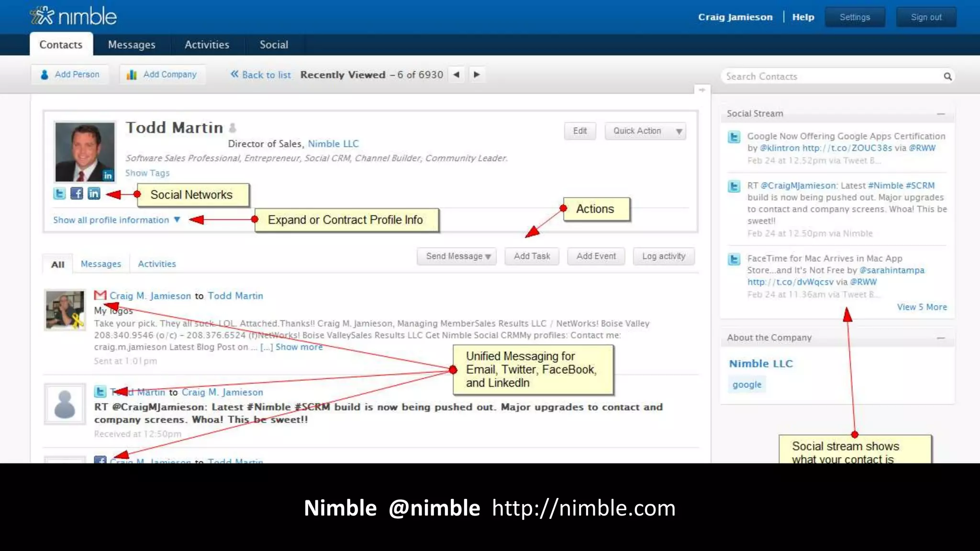Screen dimensions: 980x551
Task: Click the 'My logos' email subject
Action: (x=113, y=311)
